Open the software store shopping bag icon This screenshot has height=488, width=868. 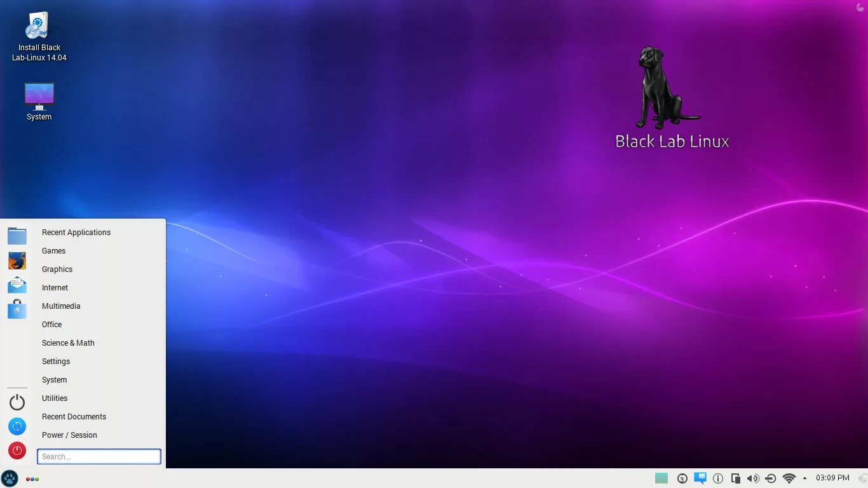point(17,309)
